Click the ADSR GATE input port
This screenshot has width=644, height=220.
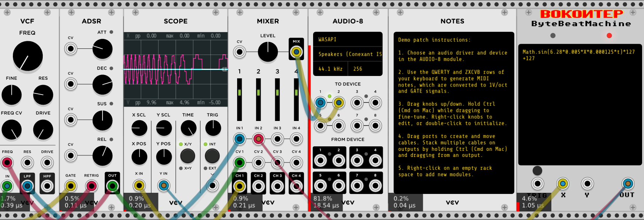tap(71, 186)
